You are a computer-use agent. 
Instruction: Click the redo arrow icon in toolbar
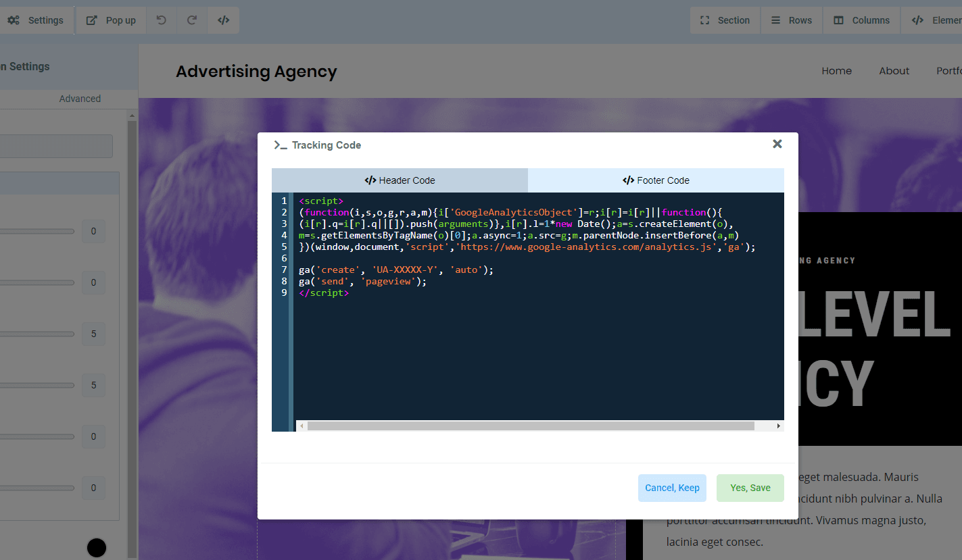(192, 20)
